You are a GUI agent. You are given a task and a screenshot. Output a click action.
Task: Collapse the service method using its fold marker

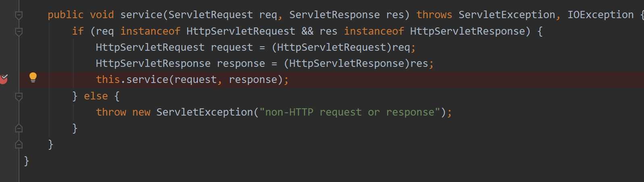pos(19,15)
